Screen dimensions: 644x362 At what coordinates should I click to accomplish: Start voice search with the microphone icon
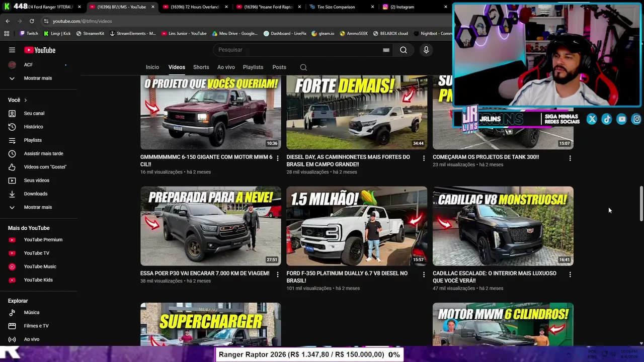point(426,50)
